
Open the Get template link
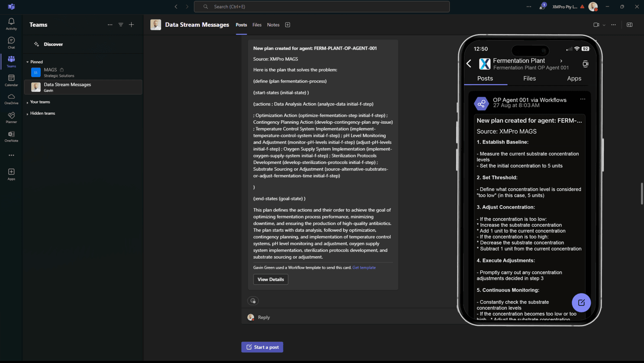[364, 268]
